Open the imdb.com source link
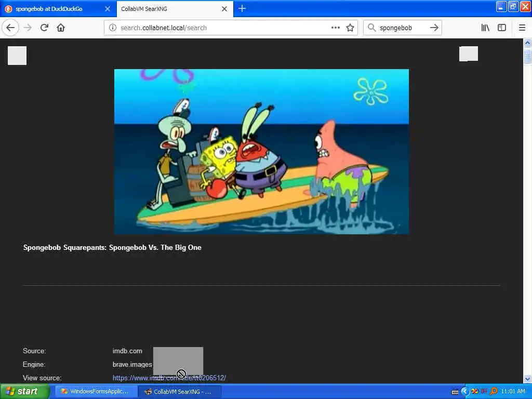 pos(169,378)
